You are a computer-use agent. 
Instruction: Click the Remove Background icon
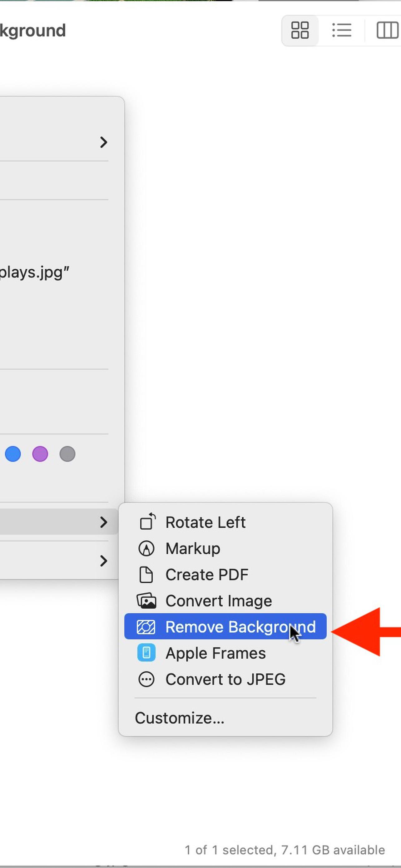tap(146, 627)
